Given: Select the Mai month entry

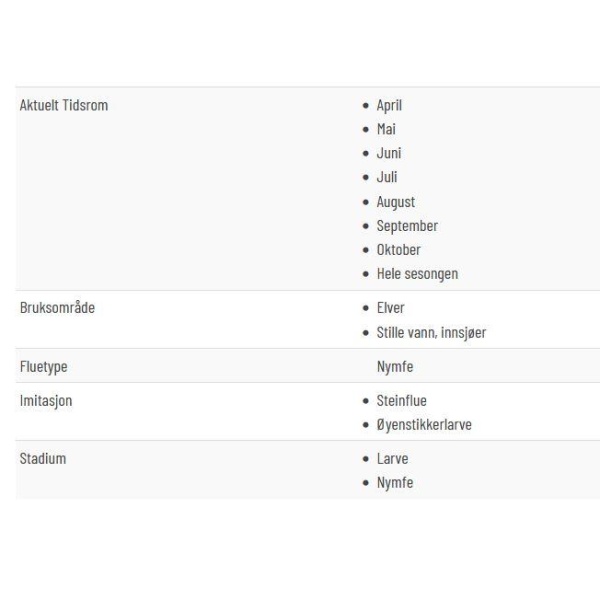Looking at the screenshot, I should point(386,129).
